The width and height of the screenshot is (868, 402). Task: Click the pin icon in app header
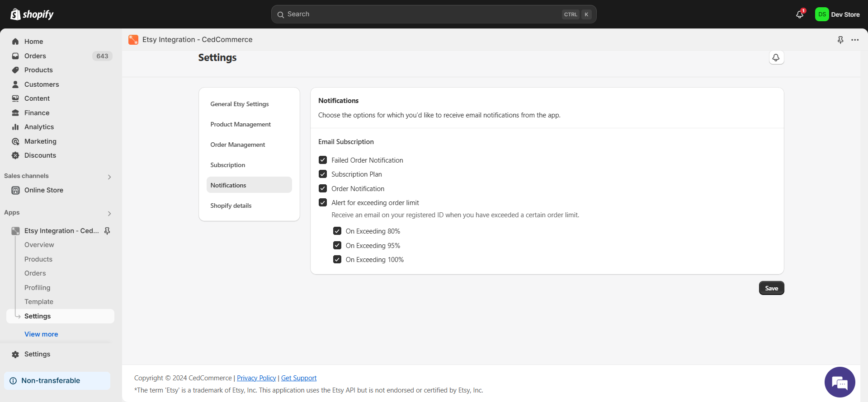pyautogui.click(x=840, y=40)
